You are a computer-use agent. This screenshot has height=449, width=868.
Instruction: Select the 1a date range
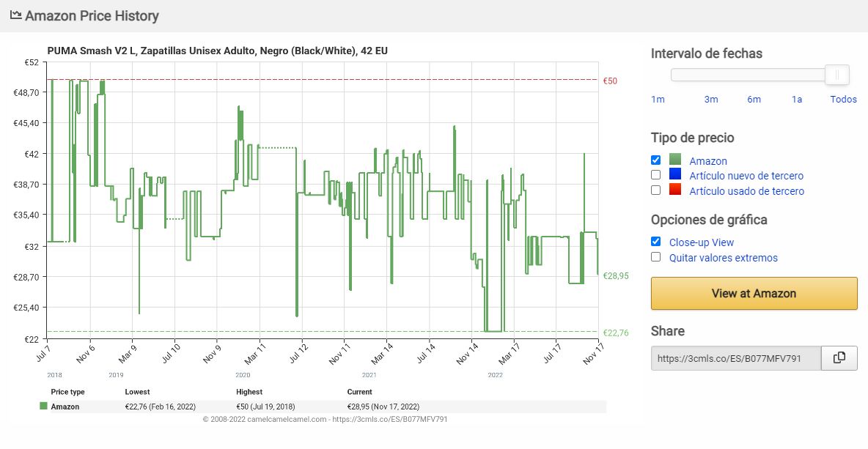click(797, 100)
